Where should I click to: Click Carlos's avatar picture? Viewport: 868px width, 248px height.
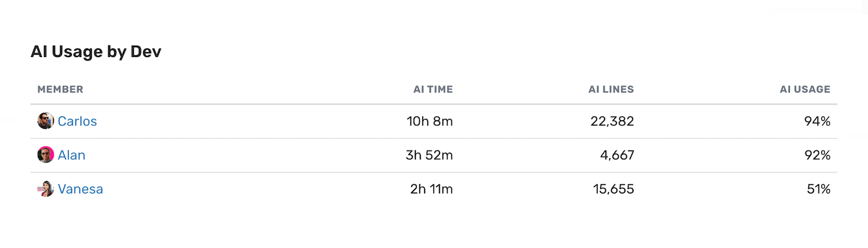tap(45, 121)
